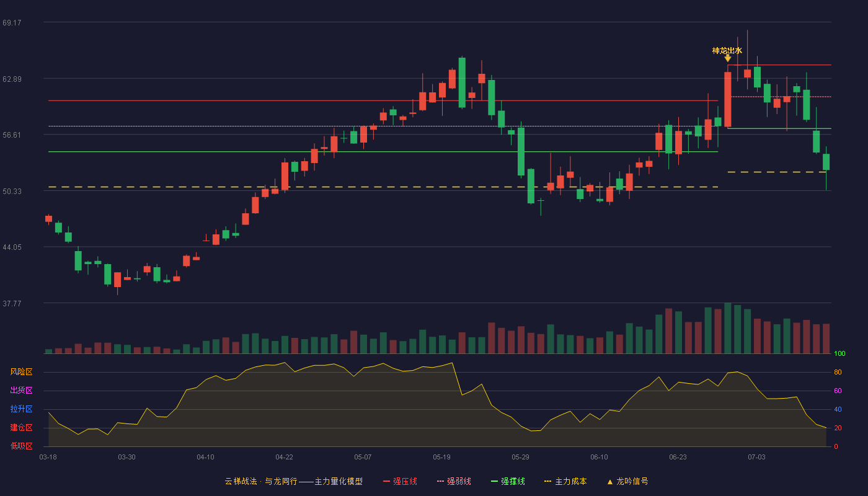Click the tallest volume bar near 07-03
The image size is (868, 496).
point(728,328)
